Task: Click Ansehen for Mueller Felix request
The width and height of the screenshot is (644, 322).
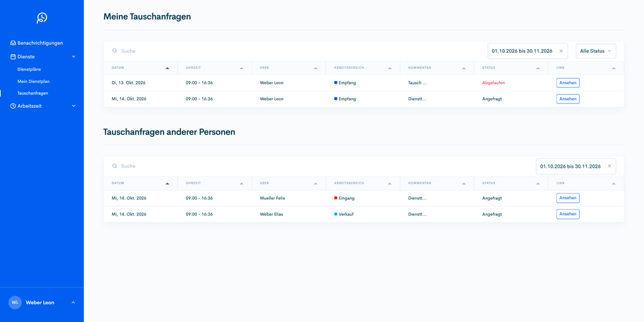Action: click(x=568, y=198)
